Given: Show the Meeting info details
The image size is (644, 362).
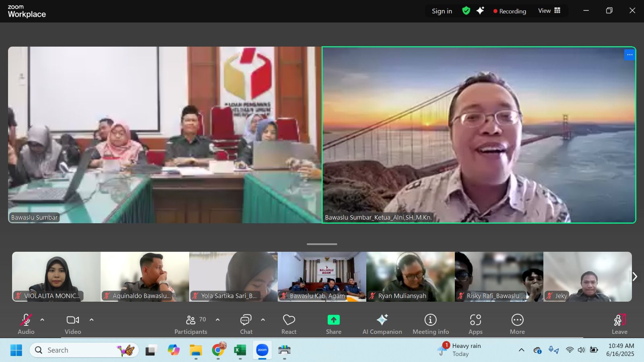Looking at the screenshot, I should click(430, 322).
